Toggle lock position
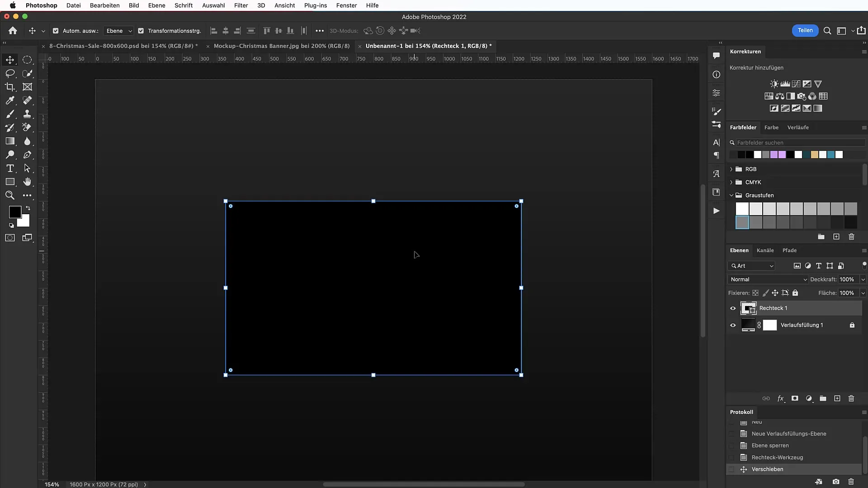868x488 pixels. (775, 293)
